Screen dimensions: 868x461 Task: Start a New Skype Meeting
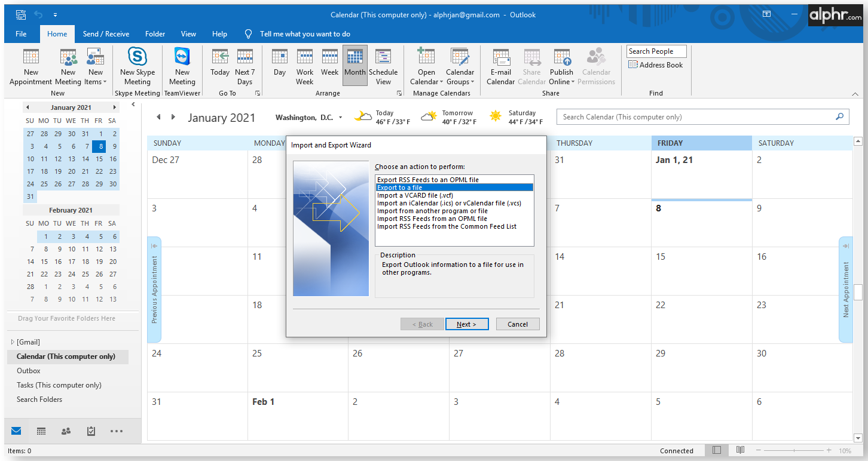point(137,67)
